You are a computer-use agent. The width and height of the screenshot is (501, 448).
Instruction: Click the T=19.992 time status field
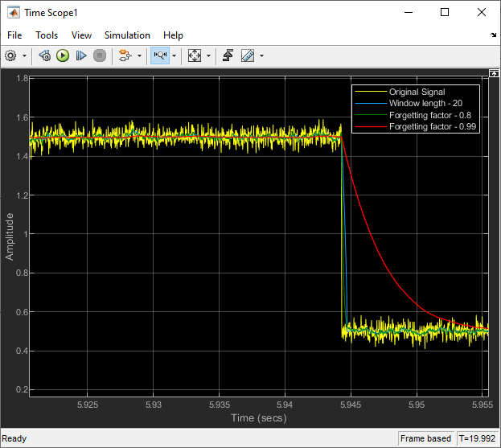[x=477, y=438]
